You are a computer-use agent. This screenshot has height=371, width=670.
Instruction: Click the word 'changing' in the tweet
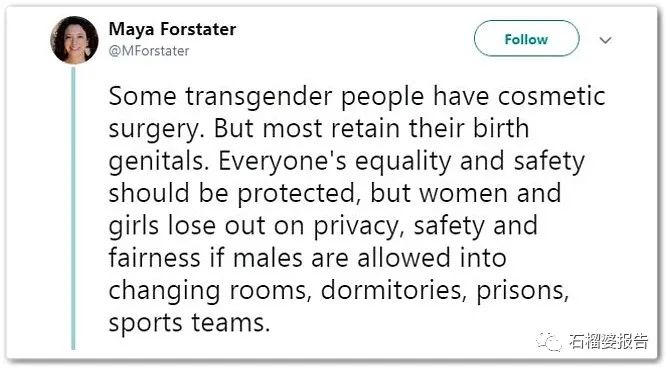coord(164,292)
